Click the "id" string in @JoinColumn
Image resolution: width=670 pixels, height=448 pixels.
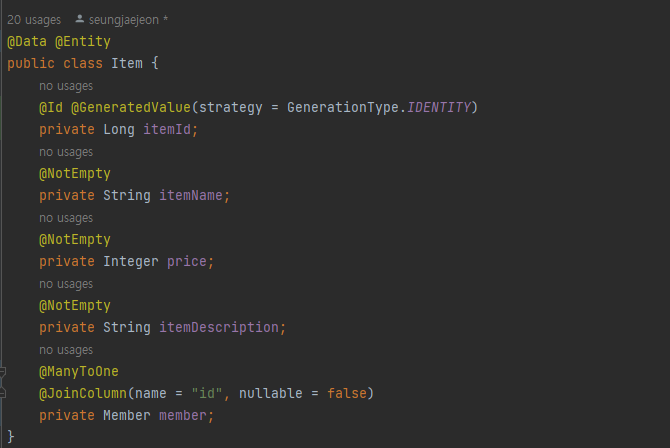207,393
